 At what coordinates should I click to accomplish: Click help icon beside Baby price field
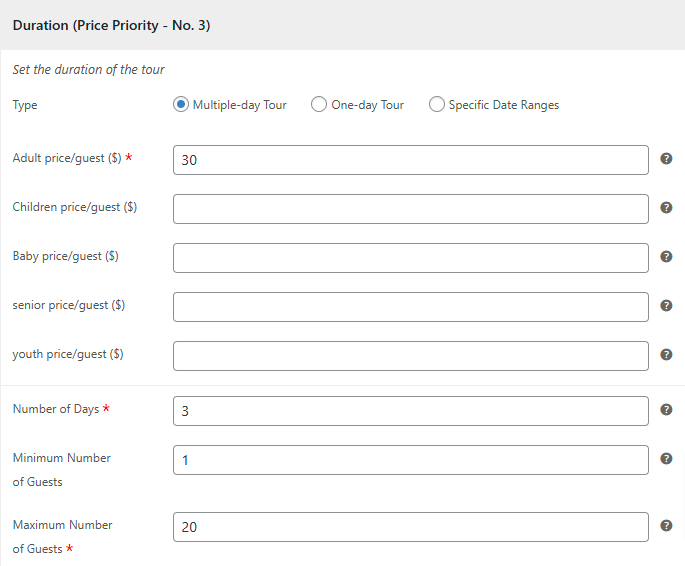(666, 257)
